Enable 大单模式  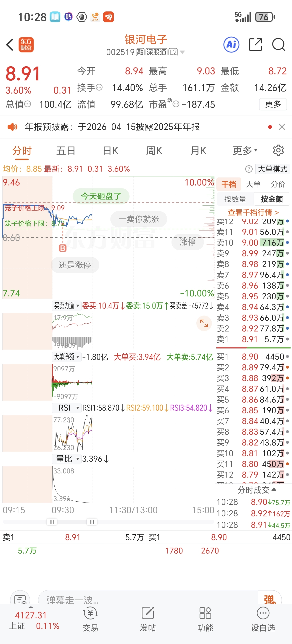click(x=272, y=169)
